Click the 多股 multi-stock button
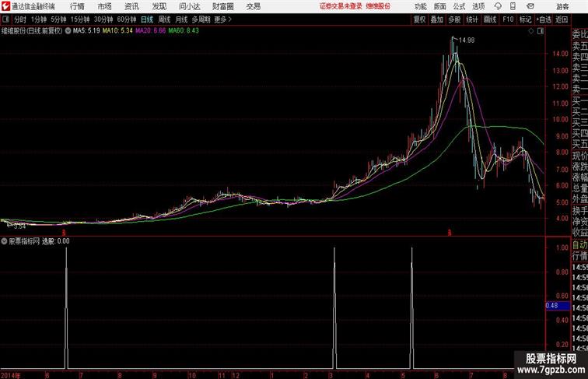Image resolution: width=588 pixels, height=379 pixels. (x=454, y=19)
